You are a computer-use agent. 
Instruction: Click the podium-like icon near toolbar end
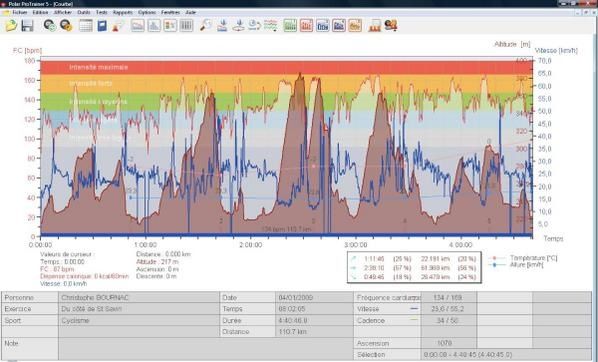coord(375,26)
